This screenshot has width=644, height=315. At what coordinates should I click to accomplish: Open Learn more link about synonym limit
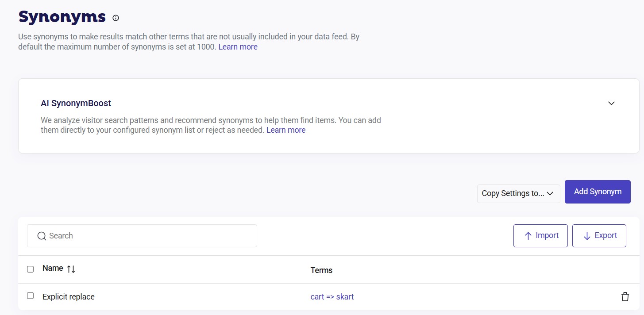(x=238, y=47)
